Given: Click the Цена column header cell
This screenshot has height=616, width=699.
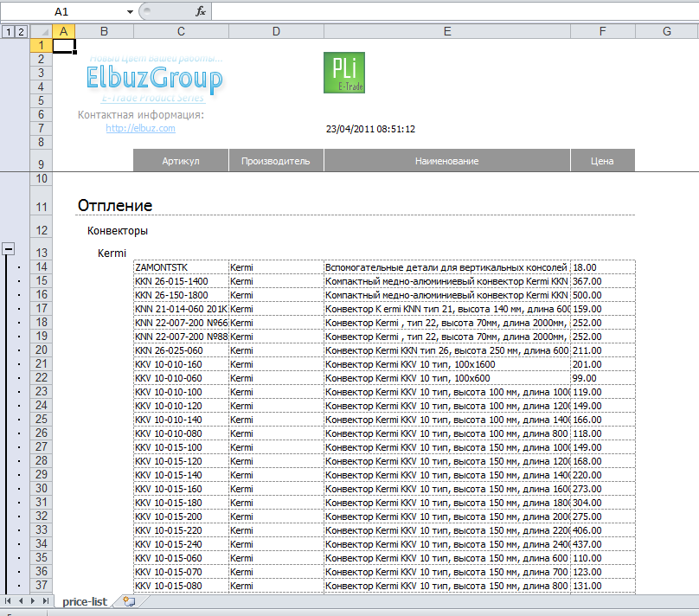Looking at the screenshot, I should 603,161.
